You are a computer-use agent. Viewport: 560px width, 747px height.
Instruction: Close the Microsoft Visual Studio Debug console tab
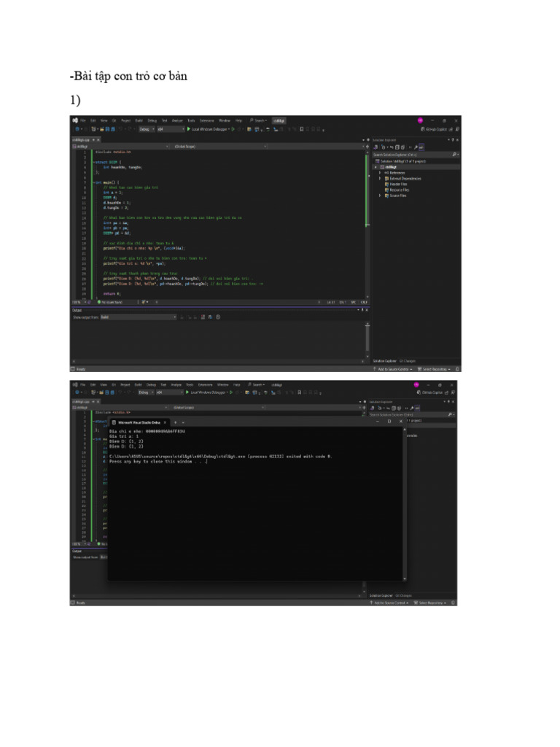click(166, 422)
